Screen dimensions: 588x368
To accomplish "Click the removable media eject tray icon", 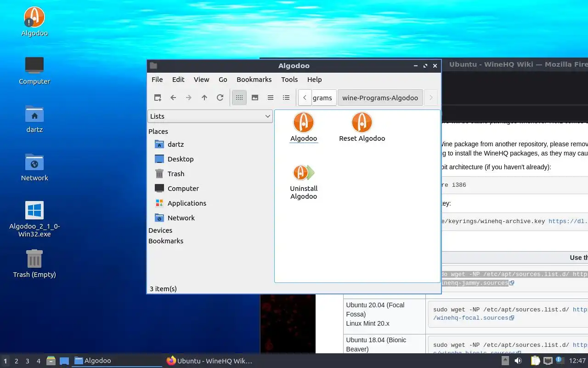I will [x=505, y=361].
